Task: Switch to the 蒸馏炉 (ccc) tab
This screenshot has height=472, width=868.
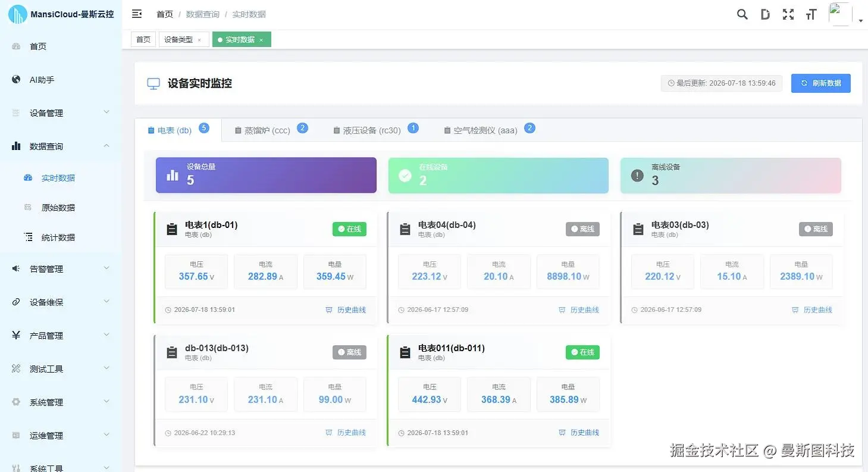Action: [x=271, y=130]
